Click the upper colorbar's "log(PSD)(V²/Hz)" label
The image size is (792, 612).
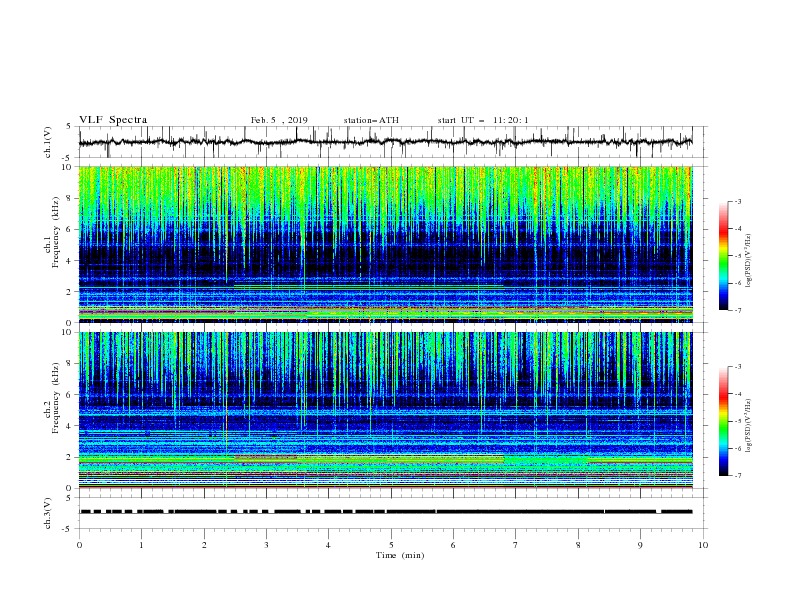748,261
